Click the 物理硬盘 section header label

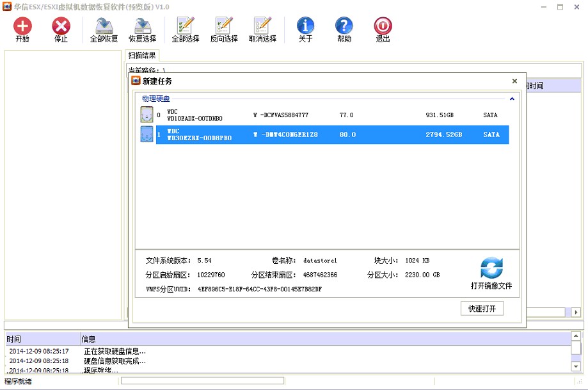point(155,99)
